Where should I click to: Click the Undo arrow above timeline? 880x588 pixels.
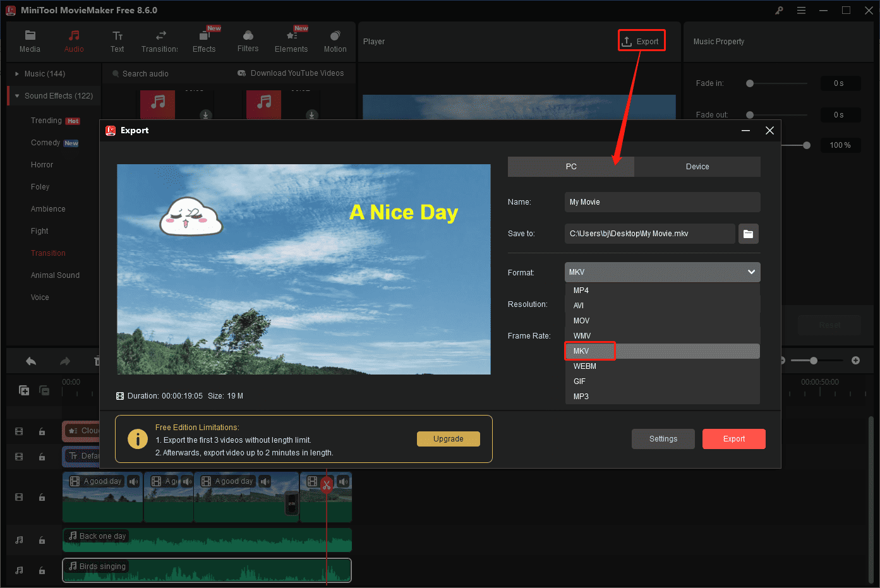tap(31, 361)
